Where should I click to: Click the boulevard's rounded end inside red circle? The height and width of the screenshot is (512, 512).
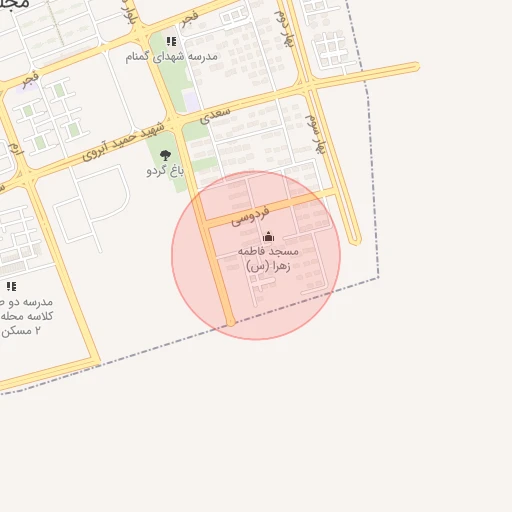pyautogui.click(x=231, y=322)
